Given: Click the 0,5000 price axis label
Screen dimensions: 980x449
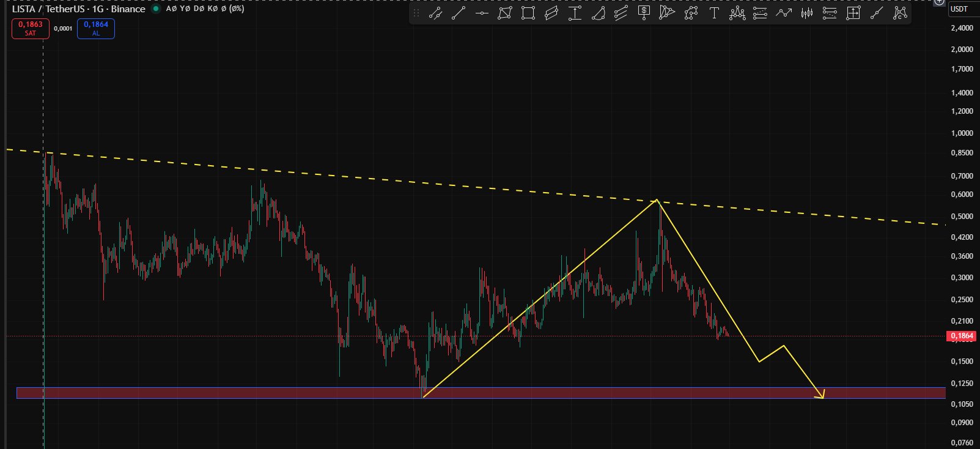Looking at the screenshot, I should pyautogui.click(x=962, y=217).
